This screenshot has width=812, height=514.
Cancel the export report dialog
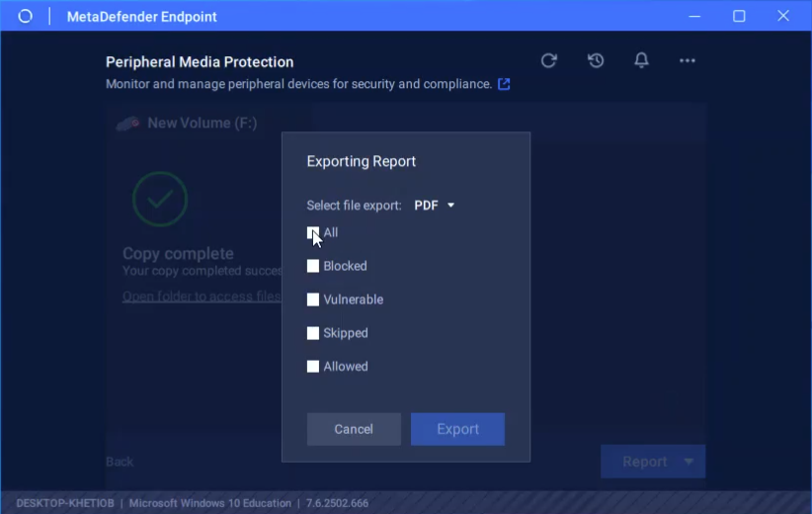354,429
